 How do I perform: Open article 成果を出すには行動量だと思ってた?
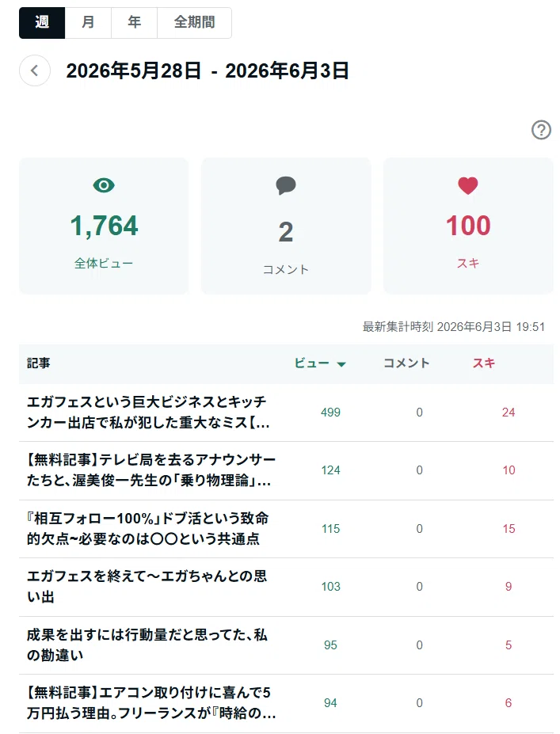147,645
